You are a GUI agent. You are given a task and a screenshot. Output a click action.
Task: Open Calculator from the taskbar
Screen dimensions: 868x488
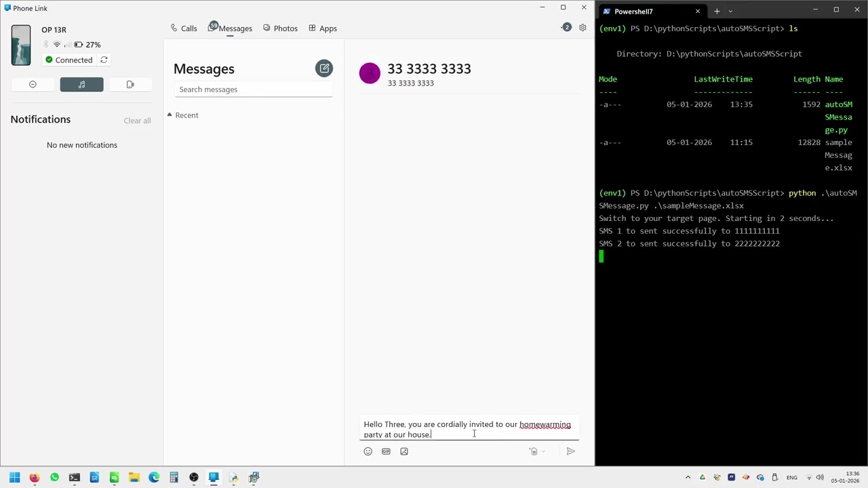174,477
